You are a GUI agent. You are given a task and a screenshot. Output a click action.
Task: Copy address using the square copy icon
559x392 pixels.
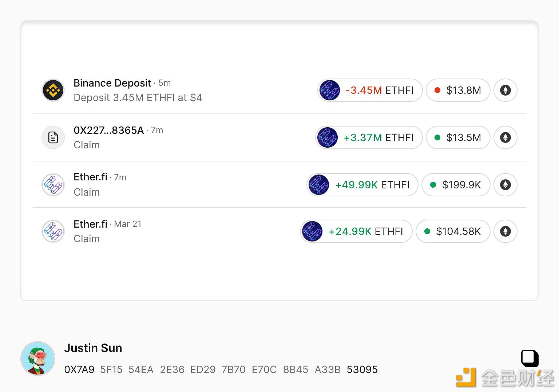[530, 358]
